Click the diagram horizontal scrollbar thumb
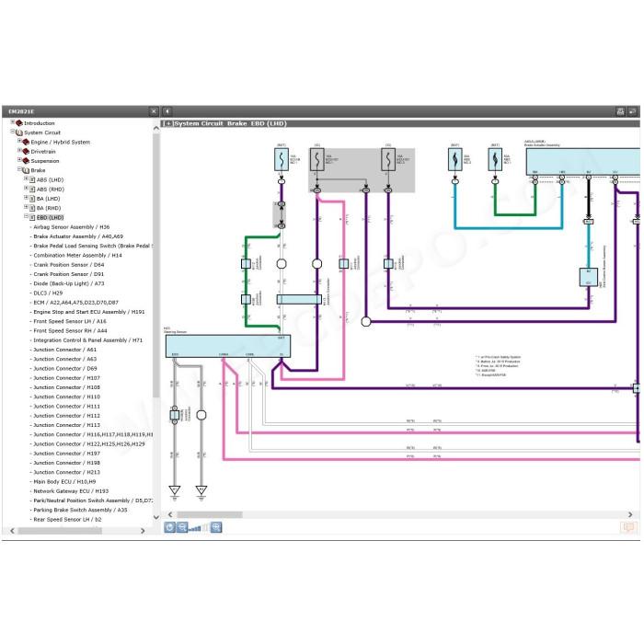This screenshot has height=644, width=644. pos(210,514)
